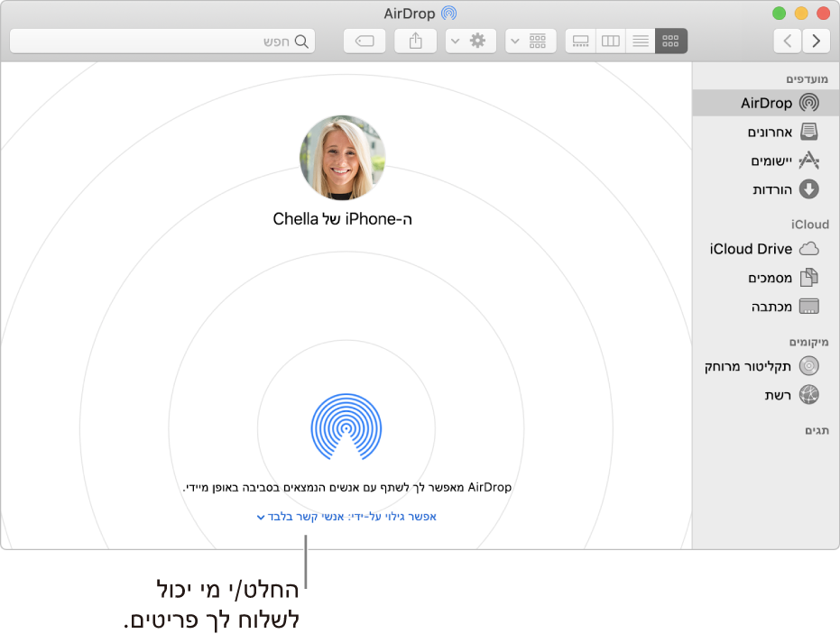Click the red close window button
This screenshot has height=643, width=840.
823,14
